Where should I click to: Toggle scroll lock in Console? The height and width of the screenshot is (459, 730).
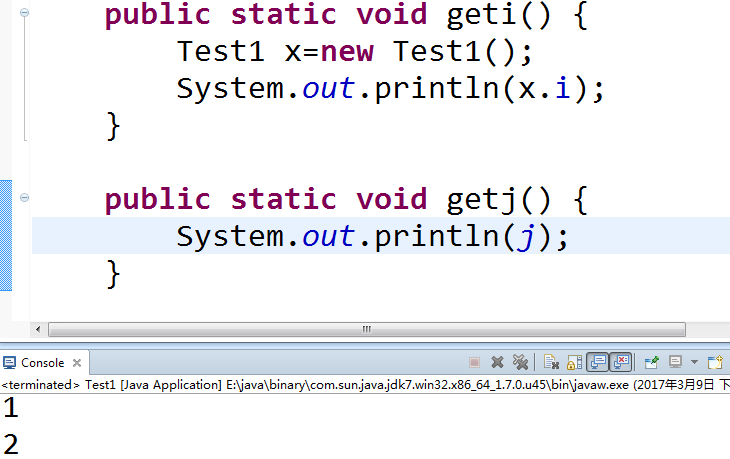[x=575, y=362]
